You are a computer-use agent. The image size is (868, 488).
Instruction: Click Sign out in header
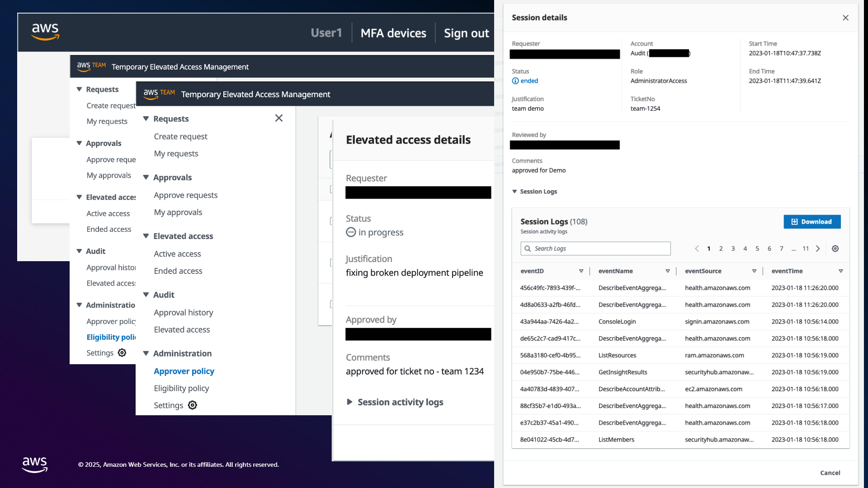[x=466, y=33]
